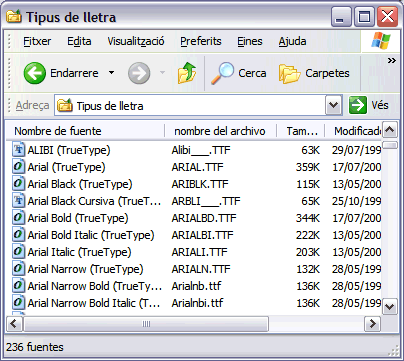
Task: Open the Endarrere history dropdown arrow
Action: (x=111, y=72)
